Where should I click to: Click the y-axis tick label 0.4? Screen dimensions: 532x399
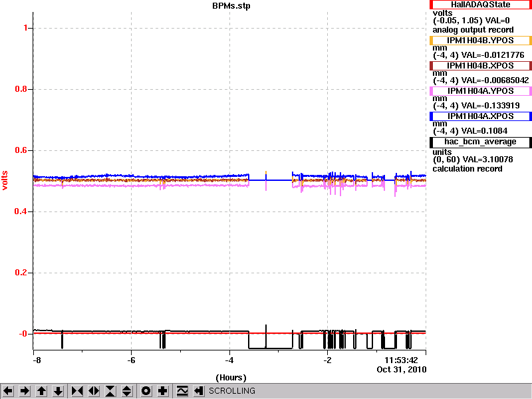point(21,211)
